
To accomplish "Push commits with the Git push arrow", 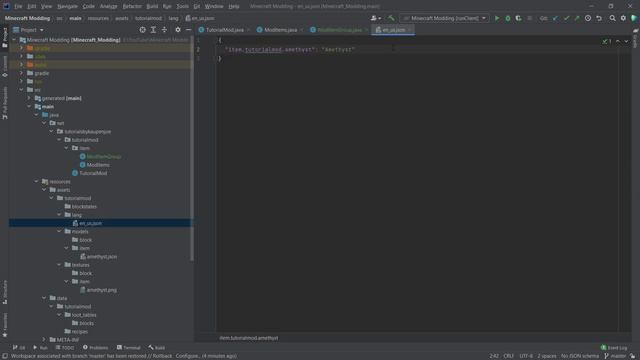I will tap(577, 18).
